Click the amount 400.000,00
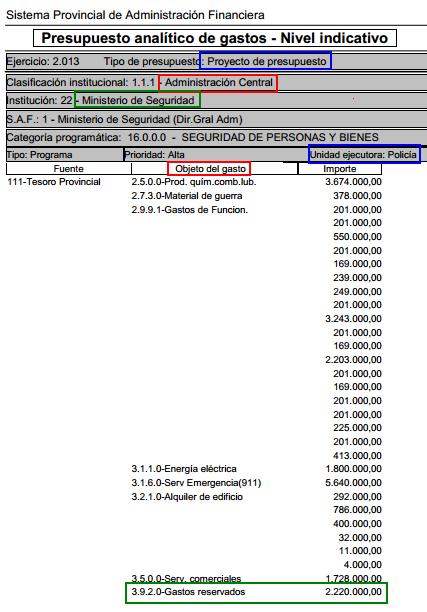The width and height of the screenshot is (427, 612). pos(357,523)
